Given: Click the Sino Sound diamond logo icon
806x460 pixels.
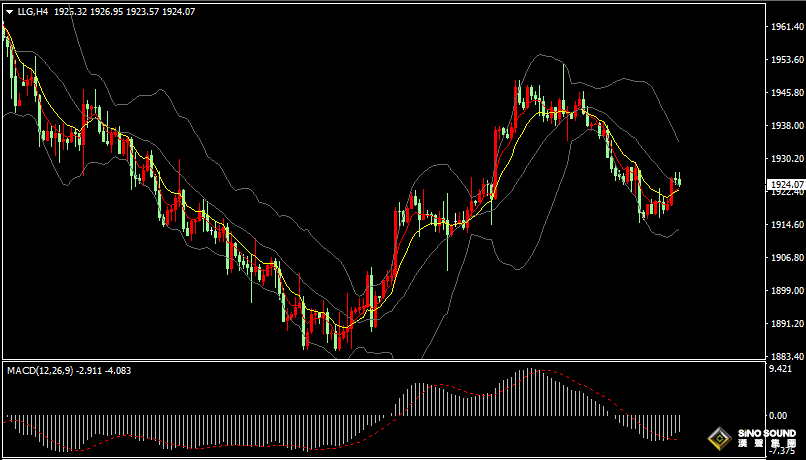Looking at the screenshot, I should [x=719, y=439].
